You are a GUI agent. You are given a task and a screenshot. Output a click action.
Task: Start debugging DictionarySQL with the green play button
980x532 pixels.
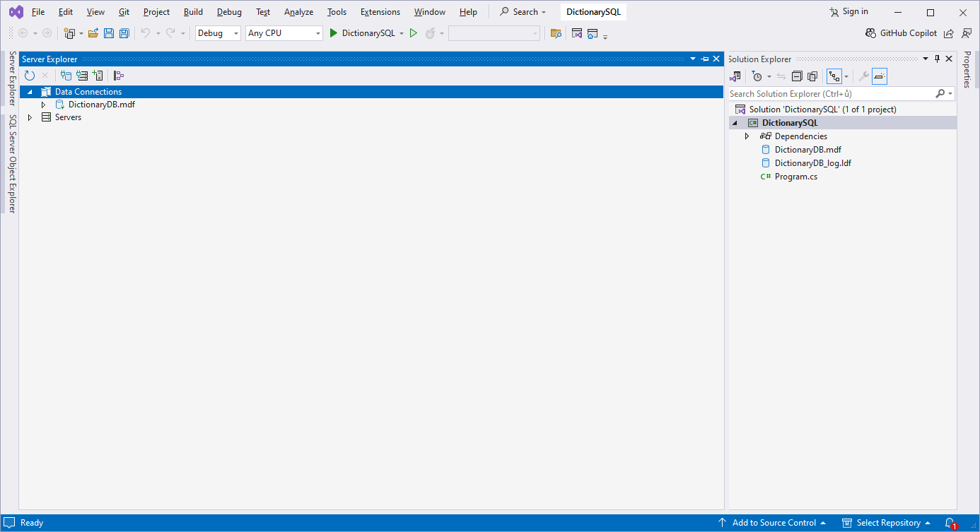(332, 32)
